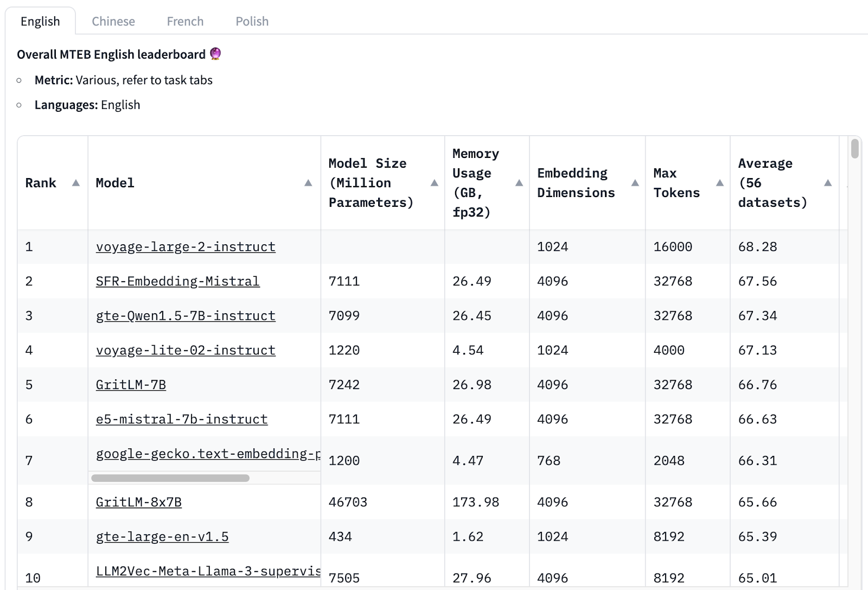Screen dimensions: 868x590
Task: Sort table by Rank column arrow
Action: (x=76, y=183)
